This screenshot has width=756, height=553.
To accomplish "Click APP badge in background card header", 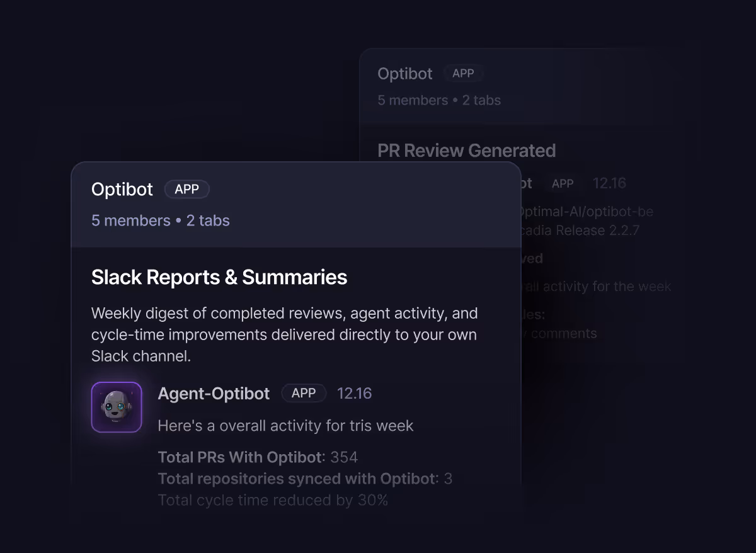I will click(x=463, y=73).
